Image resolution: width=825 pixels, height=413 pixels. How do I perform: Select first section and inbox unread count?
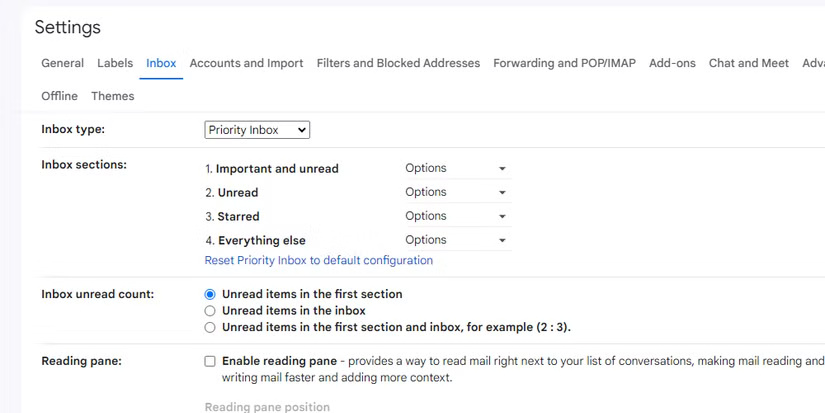[210, 327]
